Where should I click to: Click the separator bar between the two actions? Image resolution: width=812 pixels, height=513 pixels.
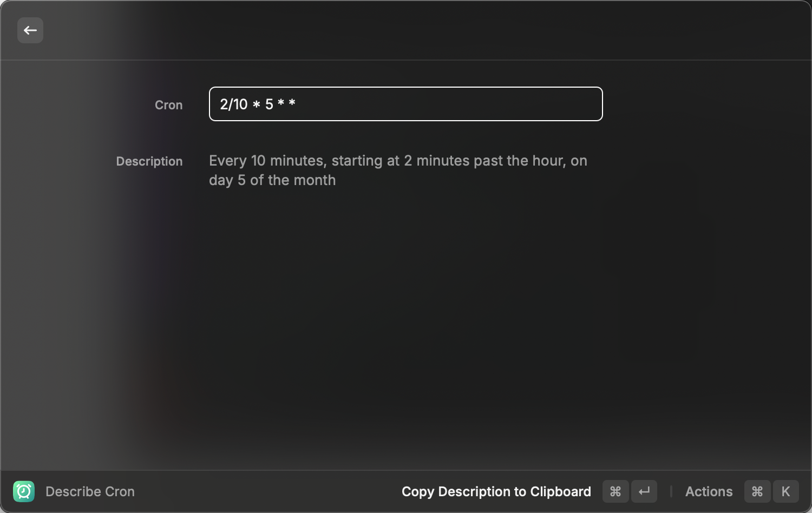pos(671,491)
